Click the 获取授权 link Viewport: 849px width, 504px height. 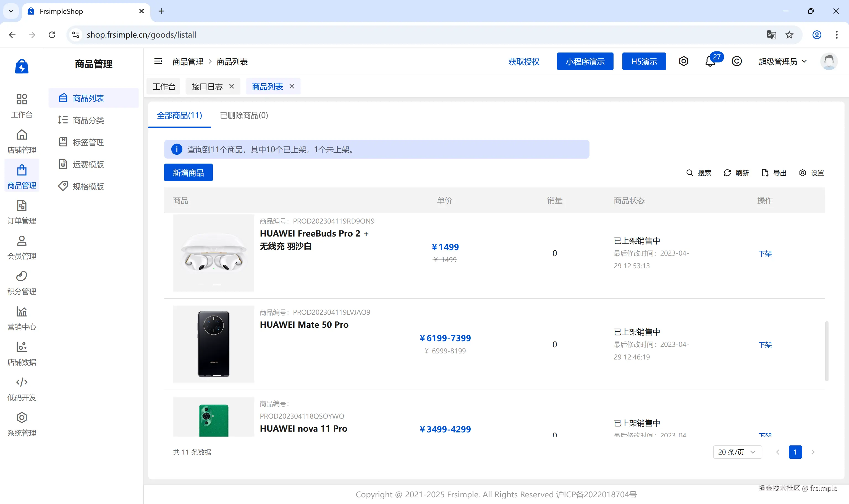click(524, 61)
